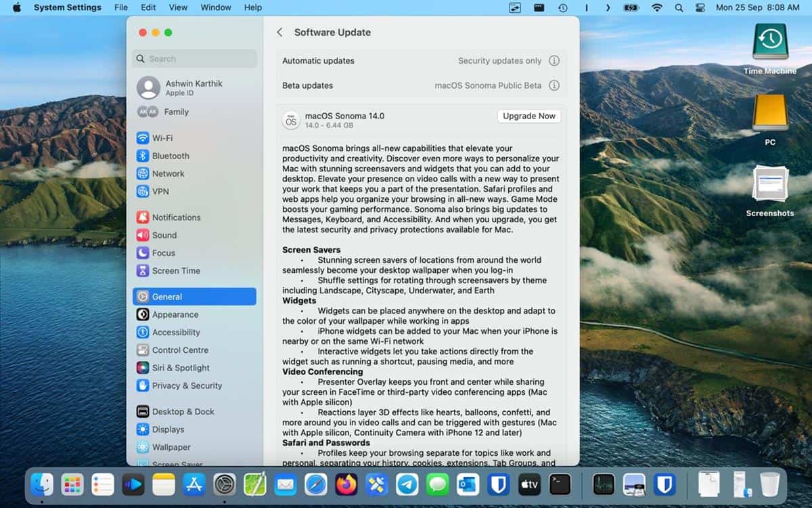Screen dimensions: 812x508
Task: Select Siri & Spotlight settings
Action: pos(180,368)
